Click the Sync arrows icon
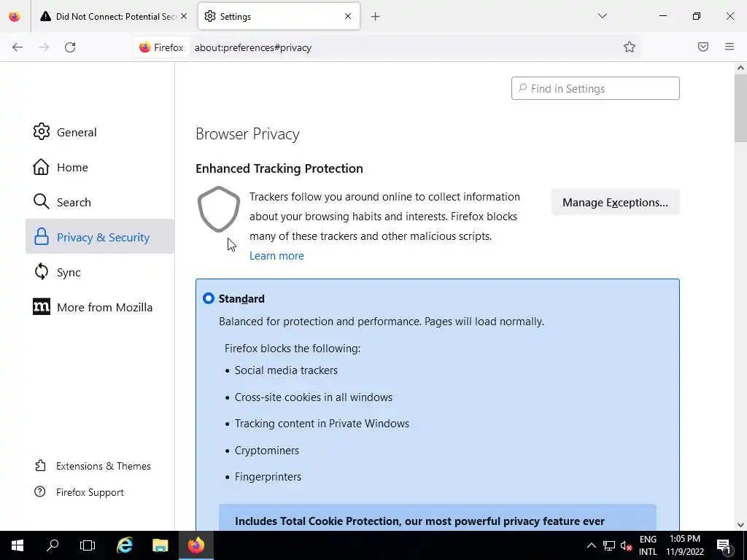The height and width of the screenshot is (560, 747). tap(42, 272)
